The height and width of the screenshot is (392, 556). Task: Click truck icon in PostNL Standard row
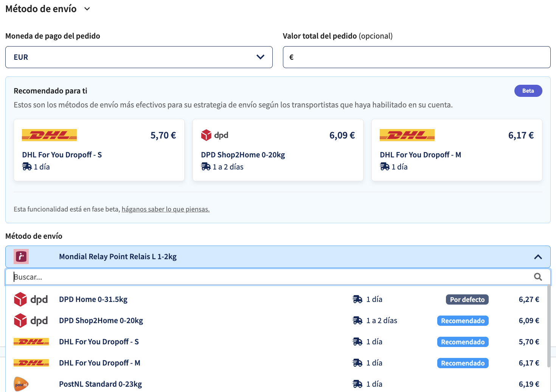(357, 384)
